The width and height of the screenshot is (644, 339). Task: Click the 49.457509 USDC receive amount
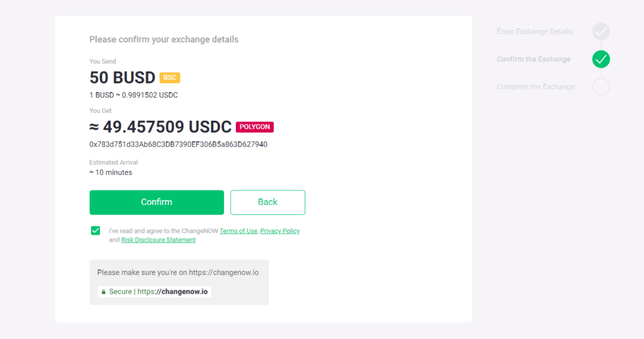161,127
